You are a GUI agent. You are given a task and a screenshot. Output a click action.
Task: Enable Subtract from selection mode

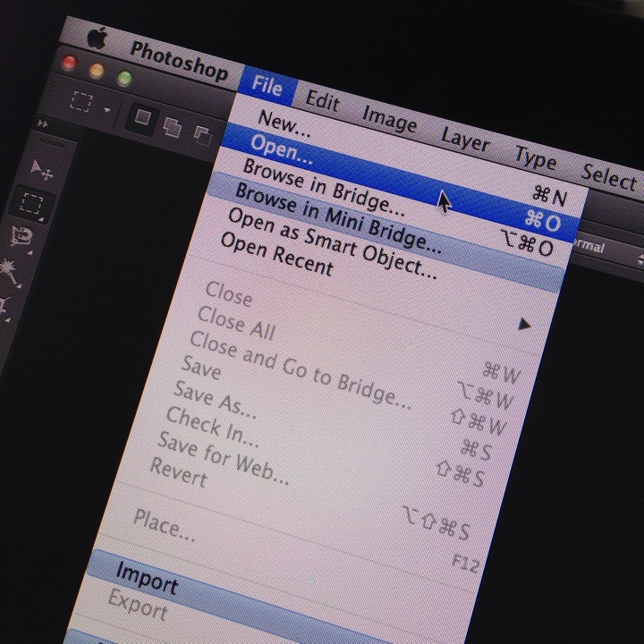pyautogui.click(x=202, y=137)
